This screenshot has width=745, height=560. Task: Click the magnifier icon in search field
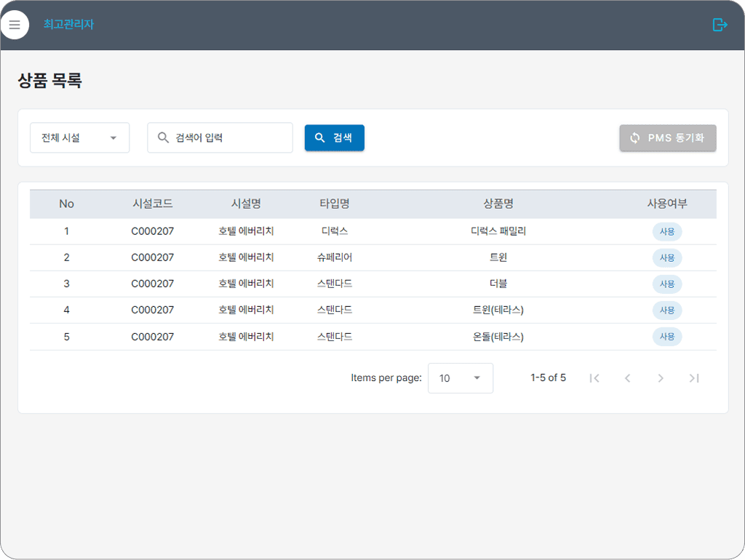point(163,137)
